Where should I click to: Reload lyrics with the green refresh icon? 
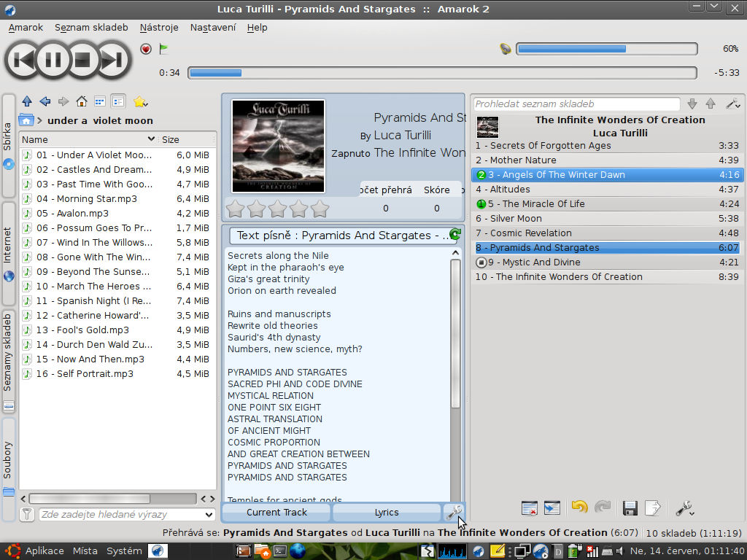coord(455,234)
